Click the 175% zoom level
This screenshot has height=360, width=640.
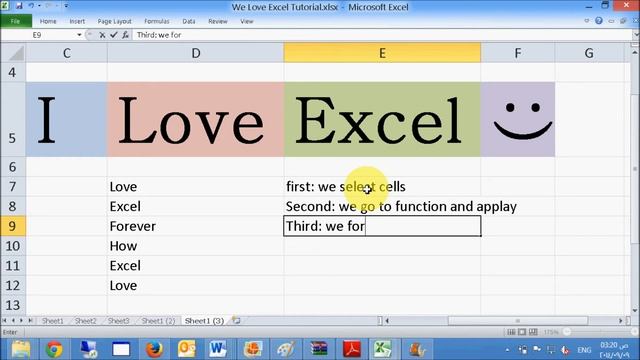click(551, 332)
